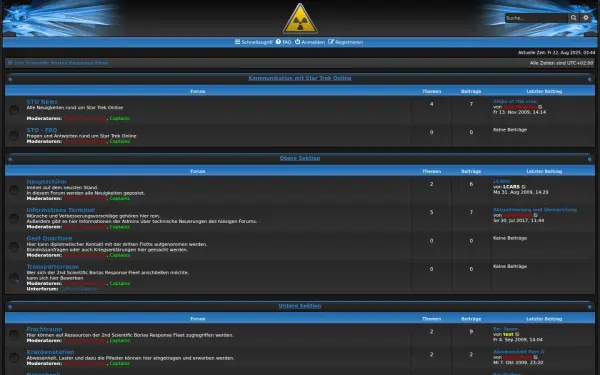
Task: Open the Untere Sektion category
Action: [300, 306]
